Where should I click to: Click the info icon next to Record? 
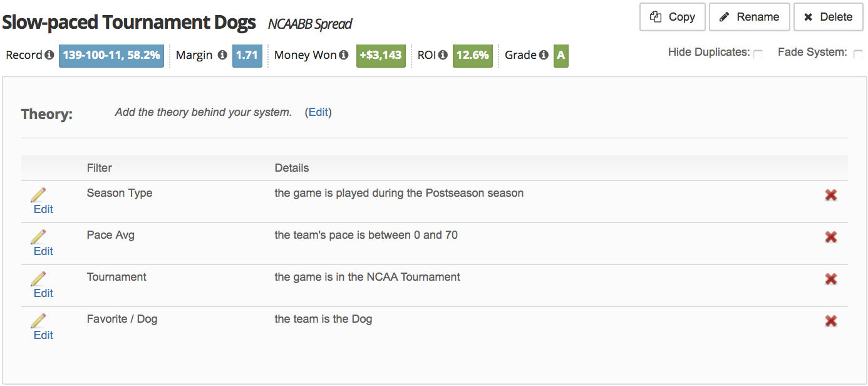49,55
